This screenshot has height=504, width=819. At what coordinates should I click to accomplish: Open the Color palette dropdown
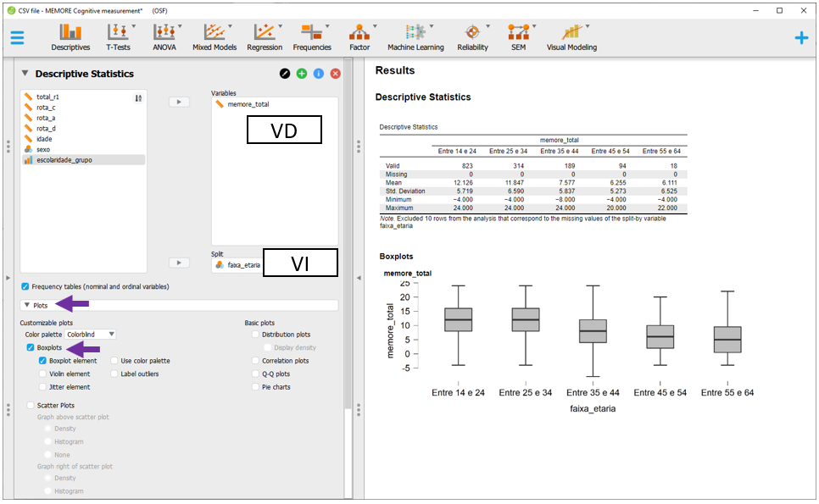91,335
